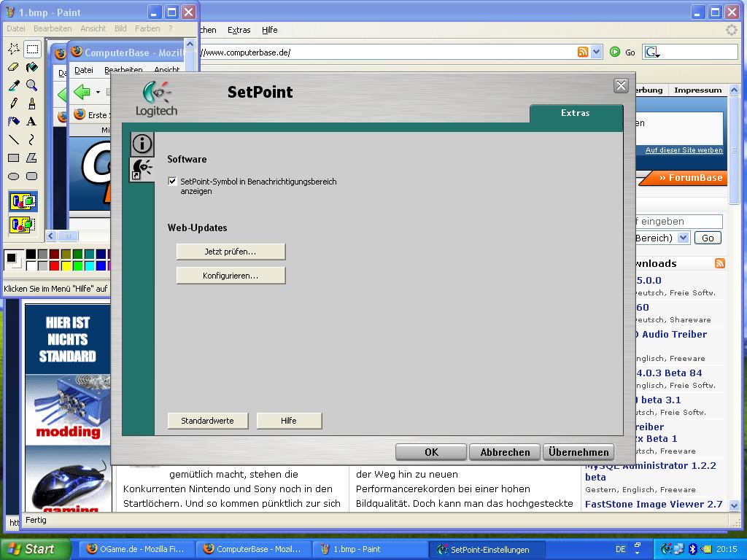Image resolution: width=747 pixels, height=560 pixels.
Task: Confirm the SetPoint dialog with OK
Action: point(431,452)
